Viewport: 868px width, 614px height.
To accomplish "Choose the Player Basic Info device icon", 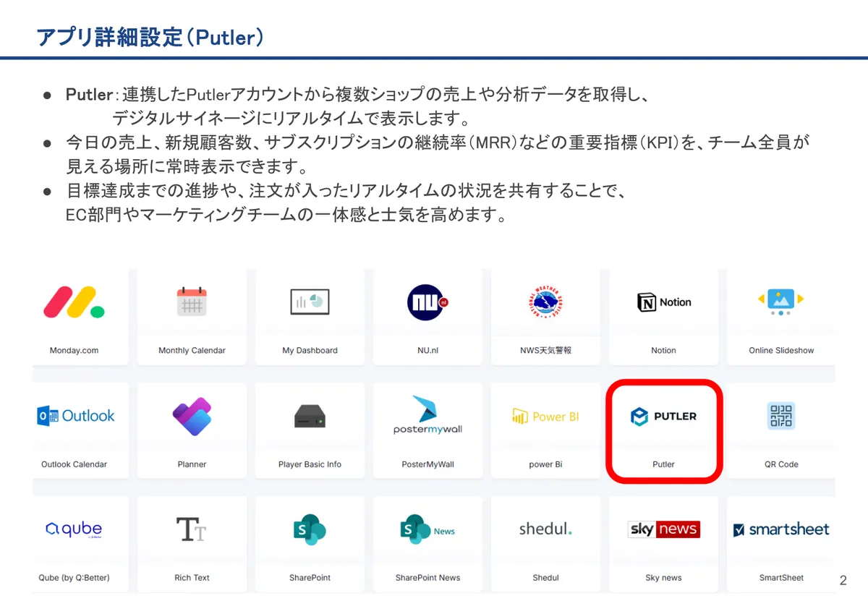I will tap(310, 417).
